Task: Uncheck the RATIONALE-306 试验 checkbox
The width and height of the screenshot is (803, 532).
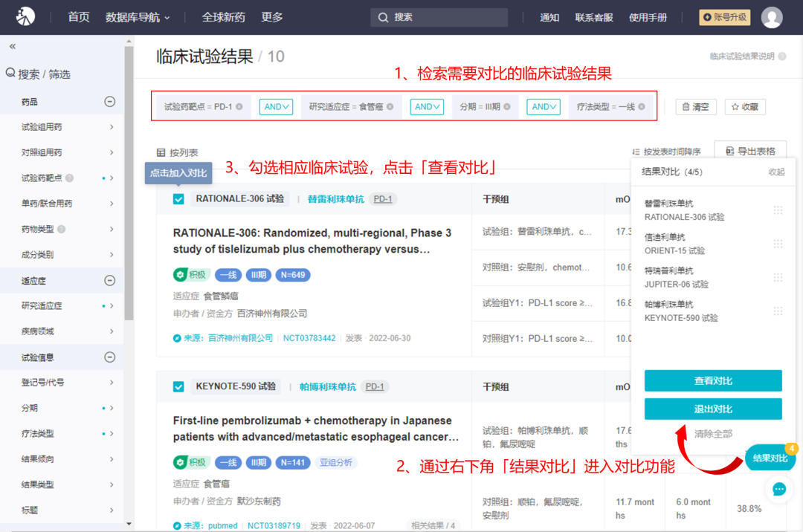Action: (178, 199)
